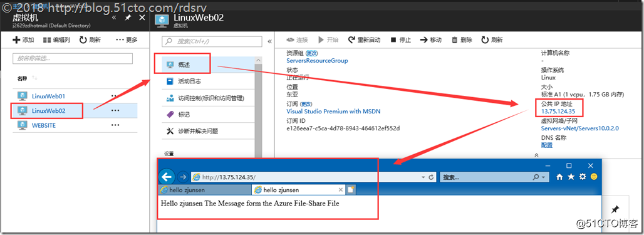Image resolution: width=644 pixels, height=235 pixels.
Task: Open the WEBSITE row ellipsis menu
Action: click(x=115, y=125)
